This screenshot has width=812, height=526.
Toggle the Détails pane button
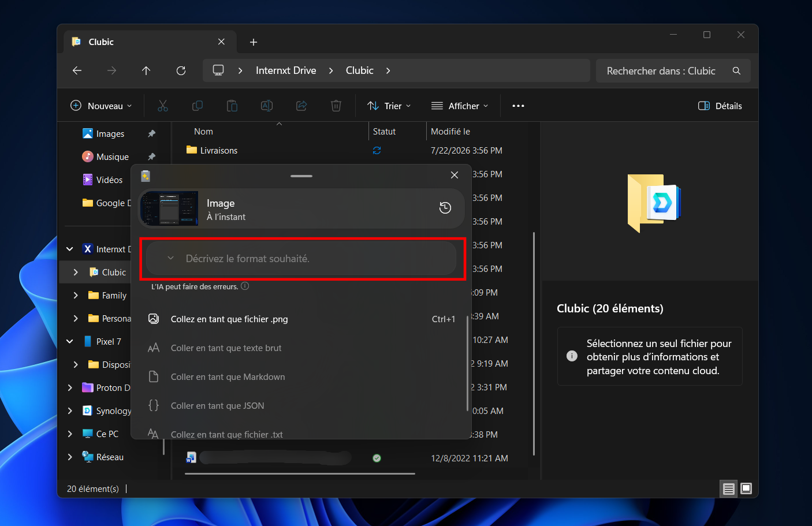pos(720,106)
